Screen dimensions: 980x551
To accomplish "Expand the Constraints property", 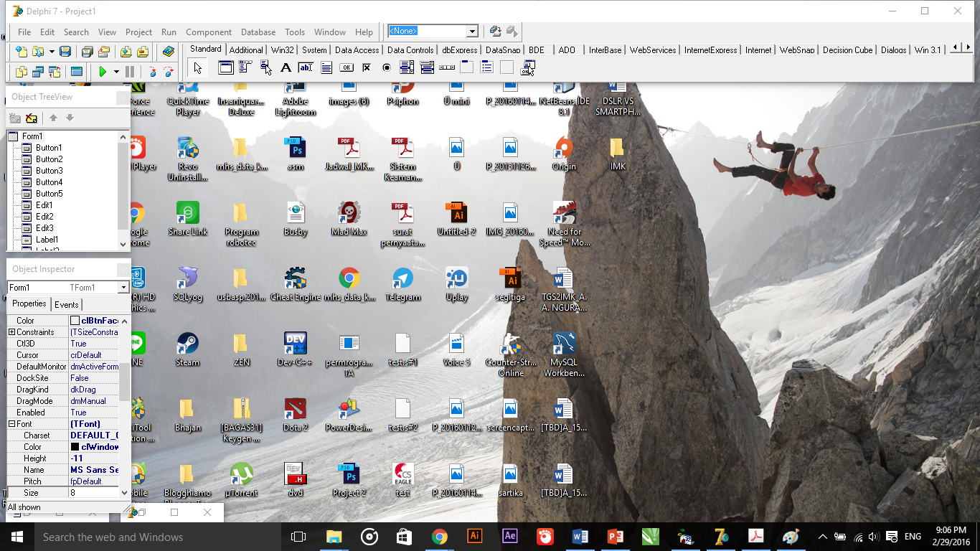I will [x=11, y=332].
